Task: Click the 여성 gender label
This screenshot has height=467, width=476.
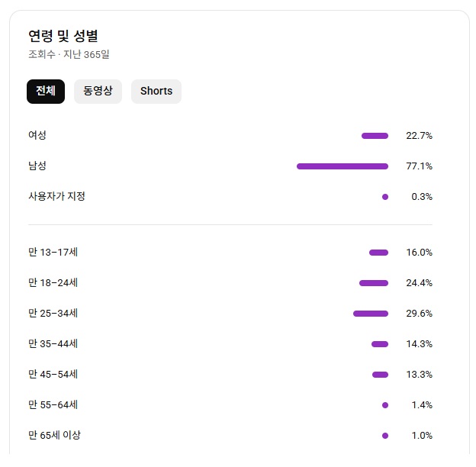Action: [37, 136]
